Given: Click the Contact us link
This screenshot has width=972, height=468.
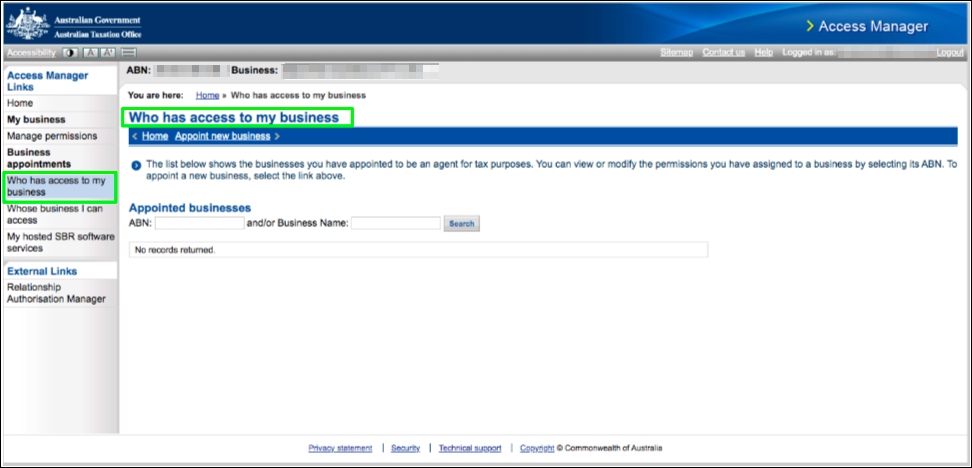Looking at the screenshot, I should click(723, 52).
